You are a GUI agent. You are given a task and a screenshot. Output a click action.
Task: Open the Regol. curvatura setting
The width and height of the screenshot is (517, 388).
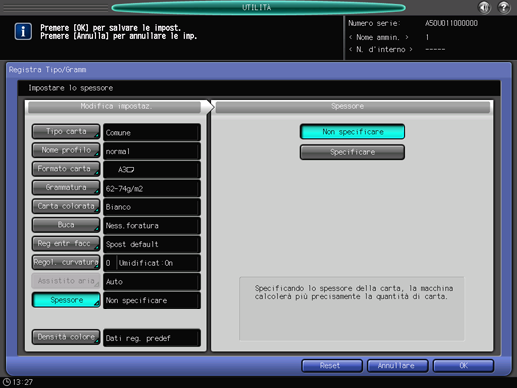[66, 262]
